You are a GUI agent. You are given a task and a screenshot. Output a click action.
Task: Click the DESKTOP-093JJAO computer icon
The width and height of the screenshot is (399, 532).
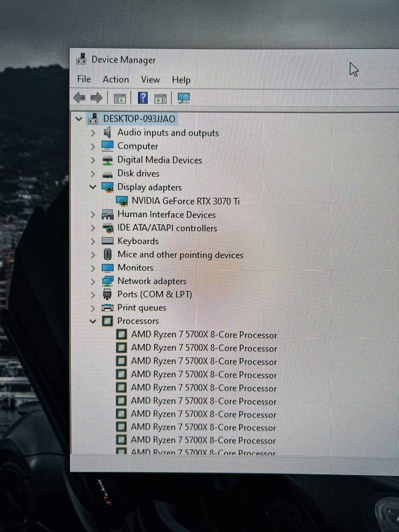point(93,119)
